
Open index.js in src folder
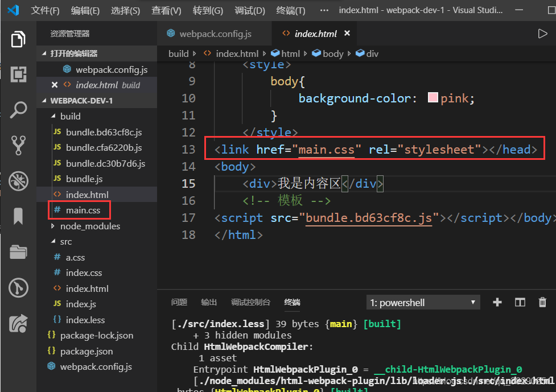[96, 304]
